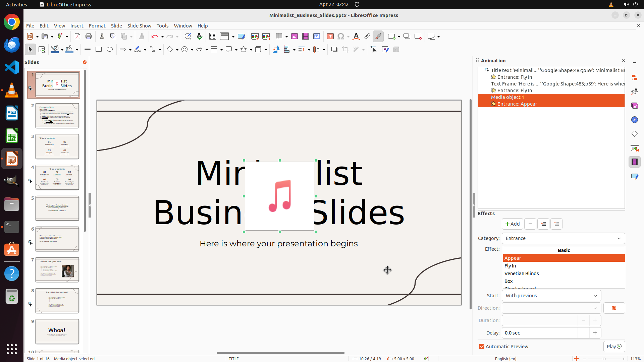Open the Insert Table dropdown arrow
Viewport: 644px width, 362px height.
286,37
